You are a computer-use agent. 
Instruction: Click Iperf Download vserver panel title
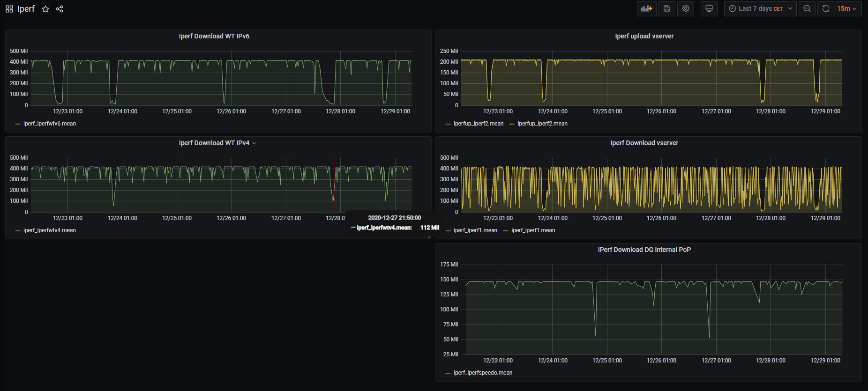(x=644, y=143)
